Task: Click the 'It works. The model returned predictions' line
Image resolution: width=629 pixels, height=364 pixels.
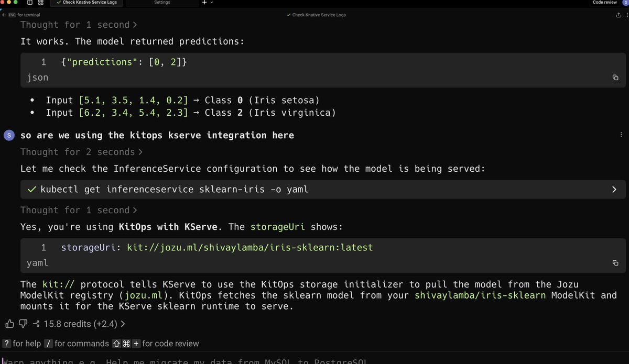Action: click(x=132, y=41)
